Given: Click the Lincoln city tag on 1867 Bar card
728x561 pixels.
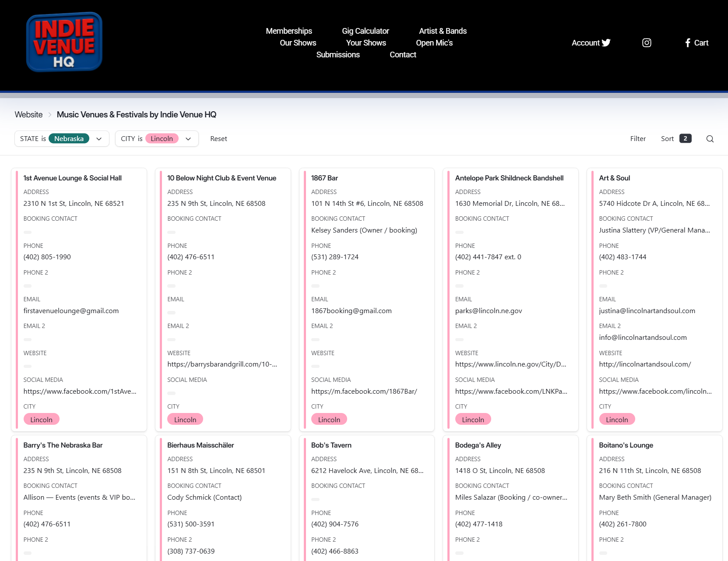Looking at the screenshot, I should pos(329,420).
